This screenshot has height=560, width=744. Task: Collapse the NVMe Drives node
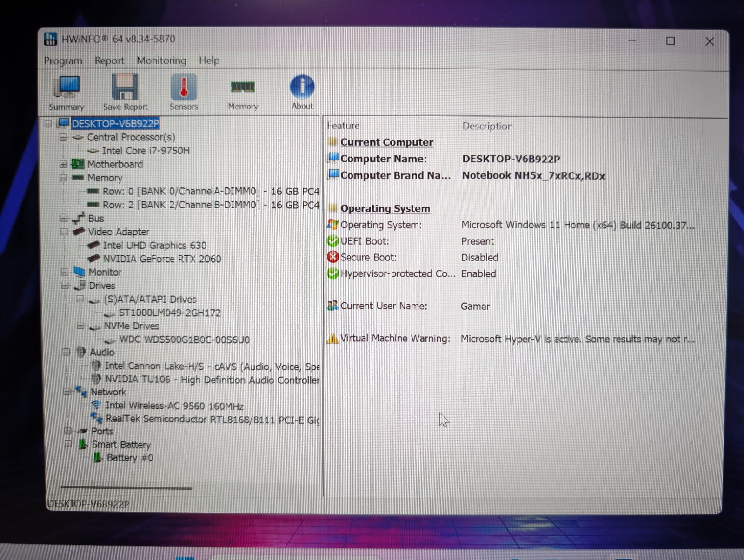click(x=80, y=326)
